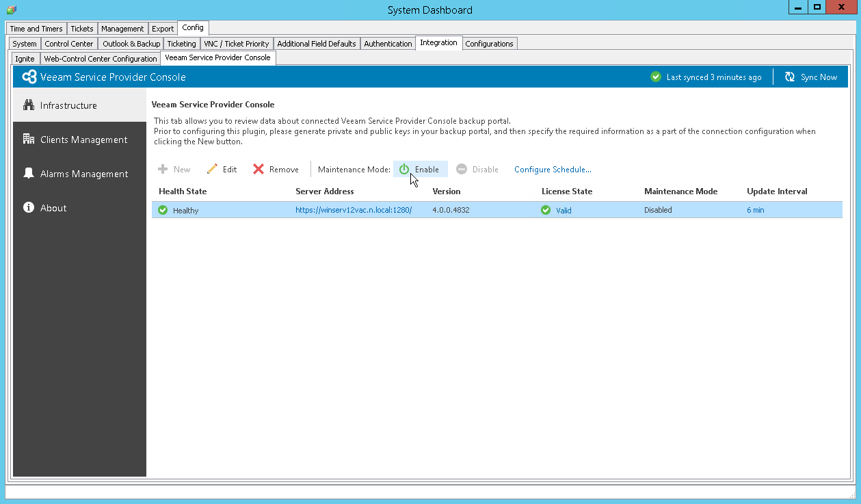861x504 pixels.
Task: Click the green power Enable icon
Action: click(x=404, y=169)
